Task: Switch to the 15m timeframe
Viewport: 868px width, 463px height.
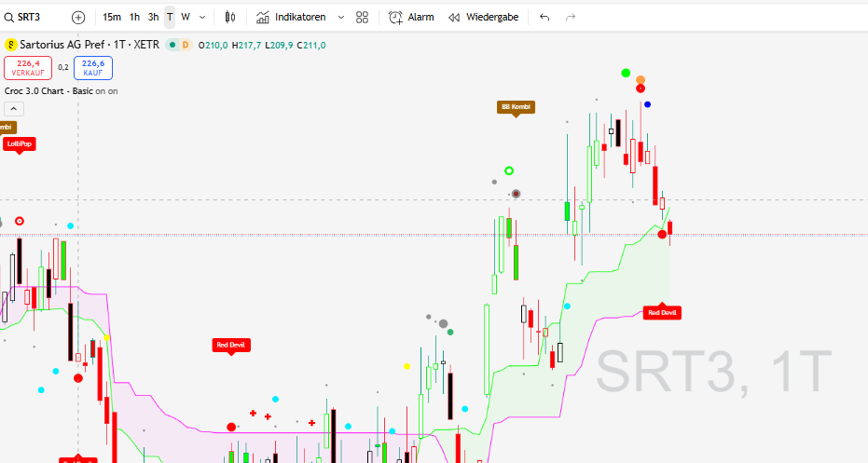Action: (112, 17)
